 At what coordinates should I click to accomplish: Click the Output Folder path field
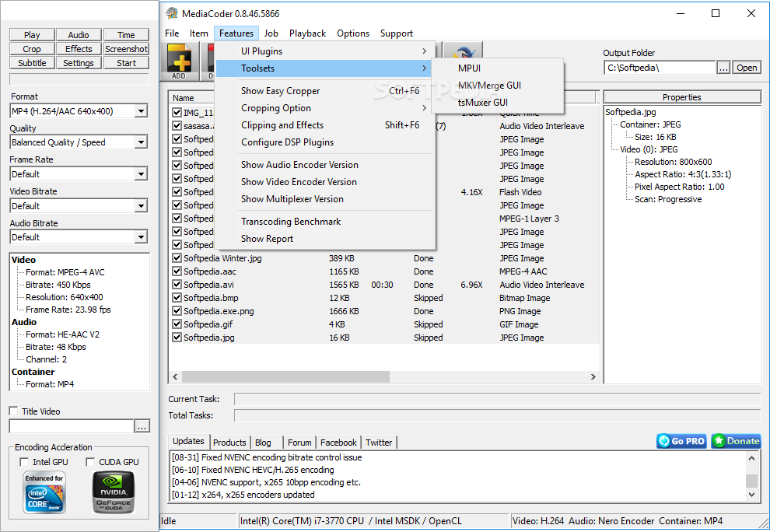(660, 68)
